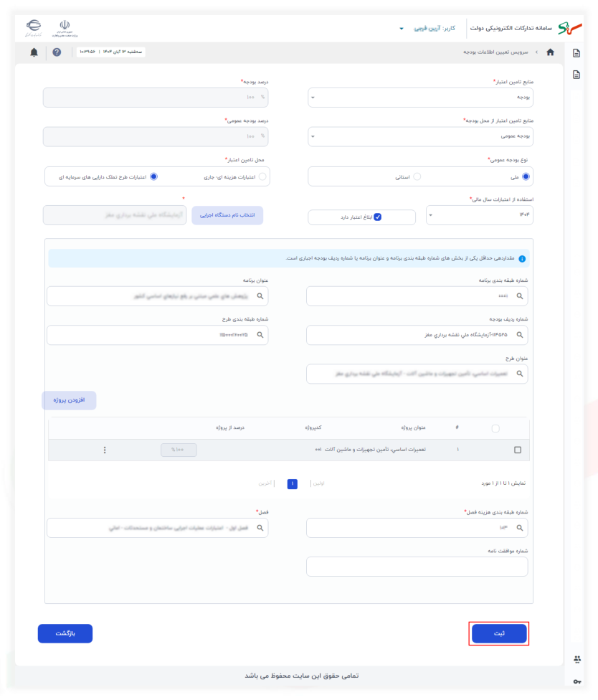Open the fiscal year ۱۴۰۴ dropdown
Viewport: 598px width, 700px height.
[x=480, y=215]
